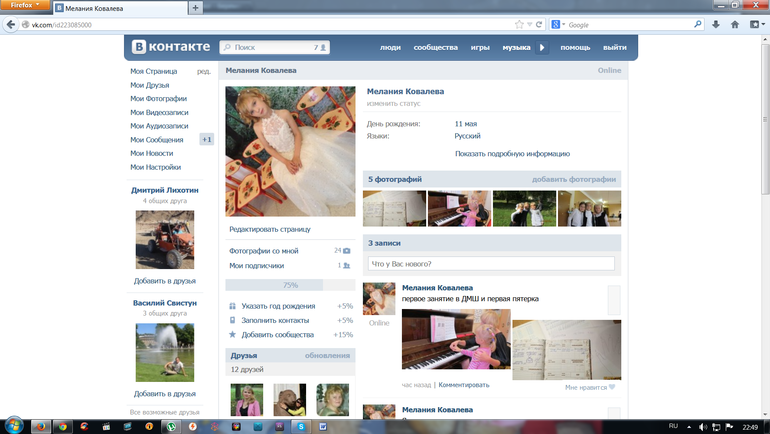Open Дмитрий Лихотин suggested profile name
This screenshot has height=434, width=770.
[x=165, y=190]
